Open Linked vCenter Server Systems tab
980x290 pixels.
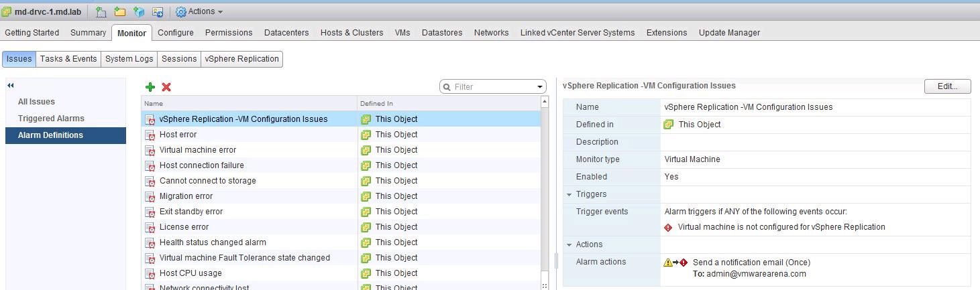[x=578, y=33]
